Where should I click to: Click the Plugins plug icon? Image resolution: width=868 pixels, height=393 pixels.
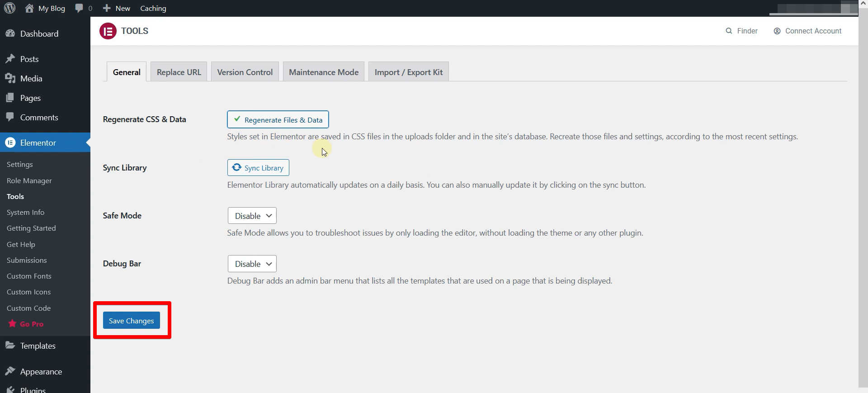pos(10,389)
